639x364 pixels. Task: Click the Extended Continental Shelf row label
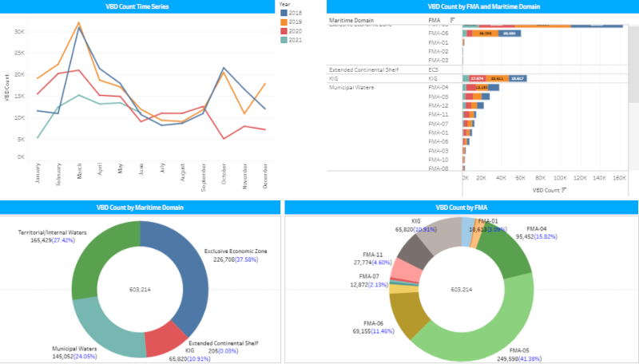pyautogui.click(x=362, y=69)
